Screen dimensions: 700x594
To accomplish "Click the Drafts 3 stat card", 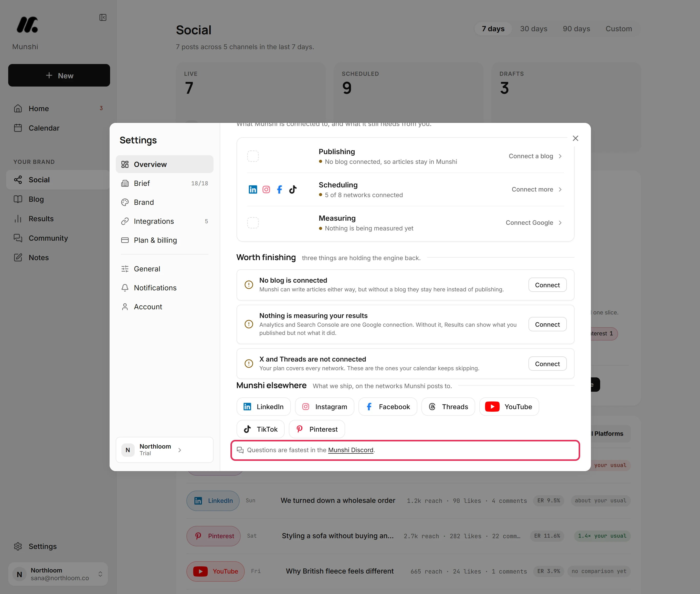I will tap(566, 93).
